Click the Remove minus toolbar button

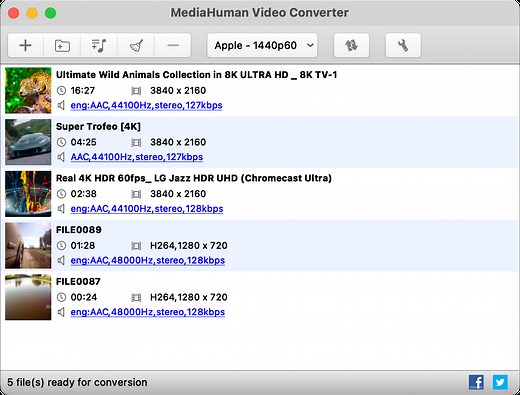click(173, 45)
